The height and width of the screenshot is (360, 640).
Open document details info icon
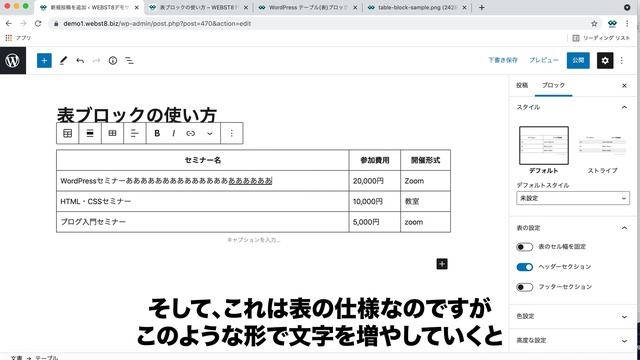pyautogui.click(x=113, y=60)
